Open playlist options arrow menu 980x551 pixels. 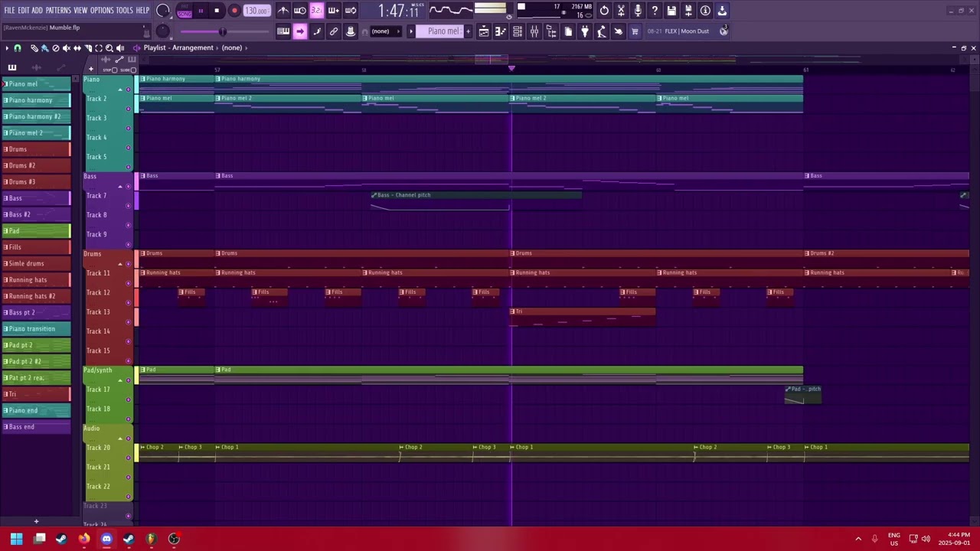click(x=7, y=47)
